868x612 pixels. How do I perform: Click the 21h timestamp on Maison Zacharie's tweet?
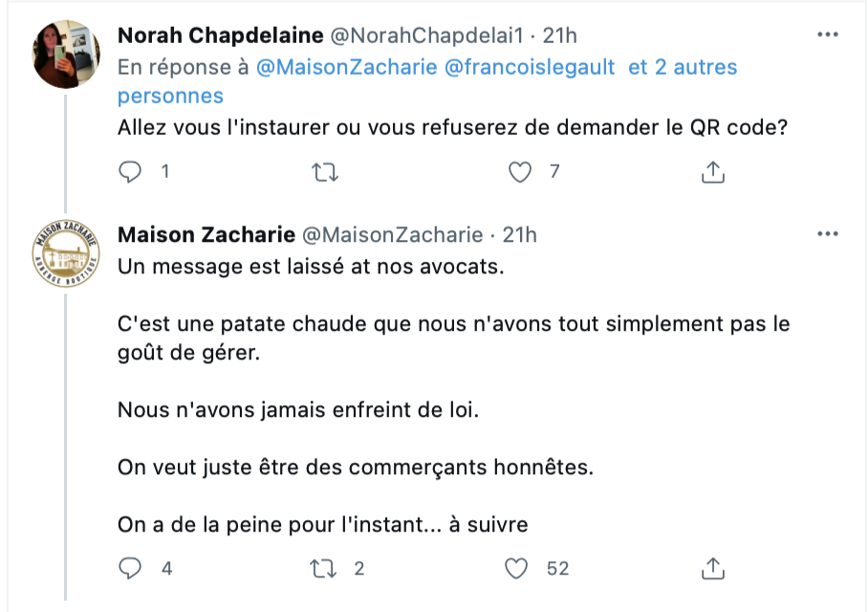pos(520,234)
